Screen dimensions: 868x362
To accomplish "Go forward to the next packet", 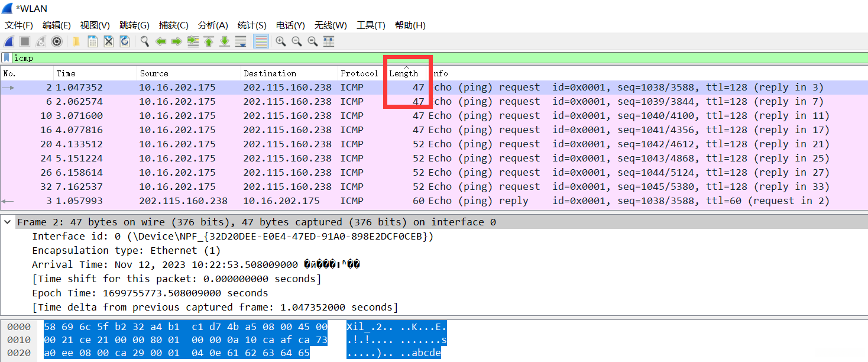I will (176, 41).
